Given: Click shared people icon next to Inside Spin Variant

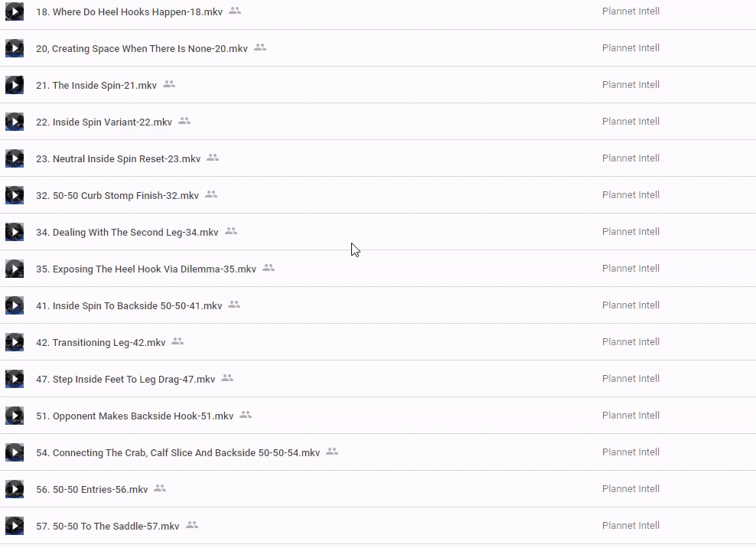Looking at the screenshot, I should click(x=184, y=121).
